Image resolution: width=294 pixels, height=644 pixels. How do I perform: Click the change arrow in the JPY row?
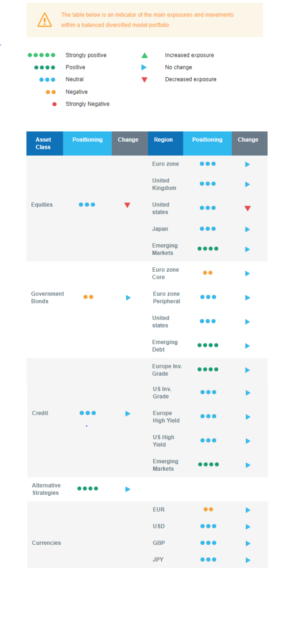248,560
